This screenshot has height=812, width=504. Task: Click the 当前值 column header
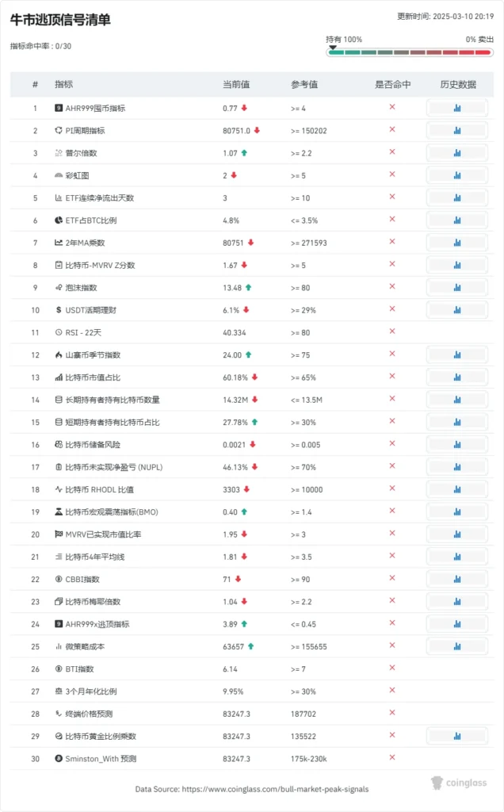[x=236, y=84]
